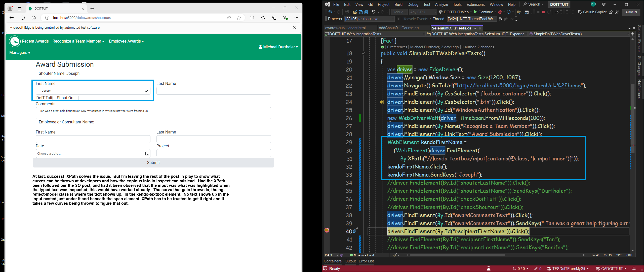The width and height of the screenshot is (644, 272).
Task: Open the GitHub Copilot icon
Action: pos(580,12)
